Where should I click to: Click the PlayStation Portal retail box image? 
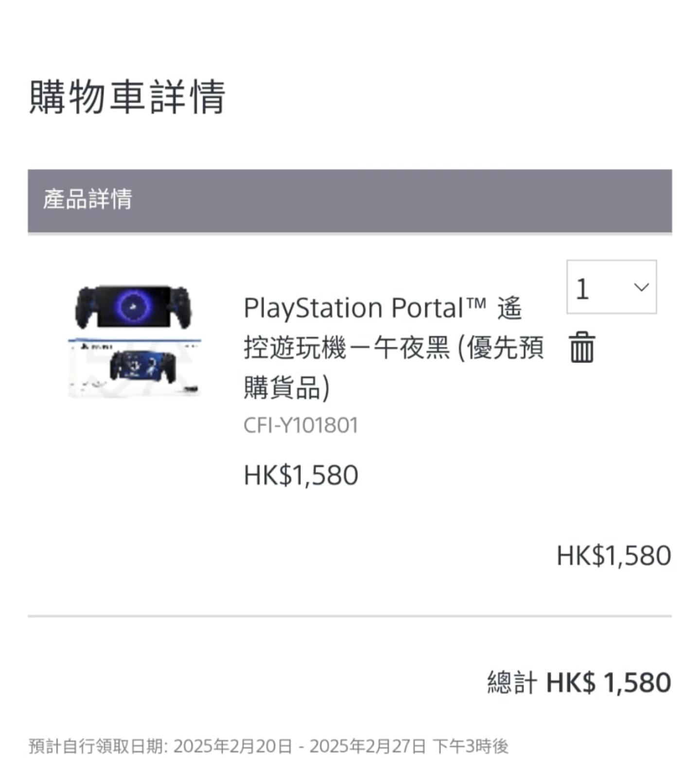coord(134,368)
